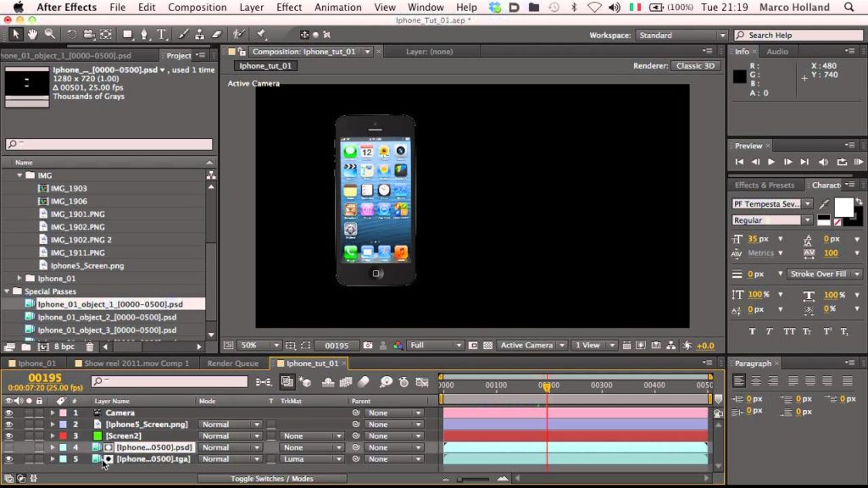This screenshot has height=488, width=868.
Task: Select the Zoom tool in toolbar
Action: pos(50,35)
